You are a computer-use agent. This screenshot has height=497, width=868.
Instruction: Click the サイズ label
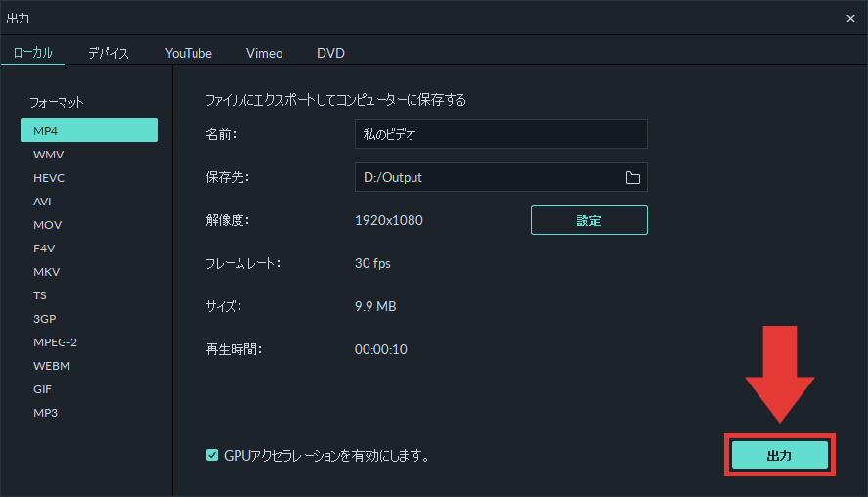point(224,306)
